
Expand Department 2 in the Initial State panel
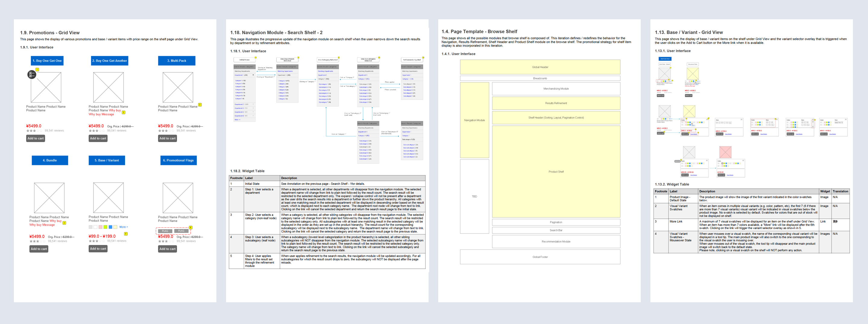pos(253,104)
